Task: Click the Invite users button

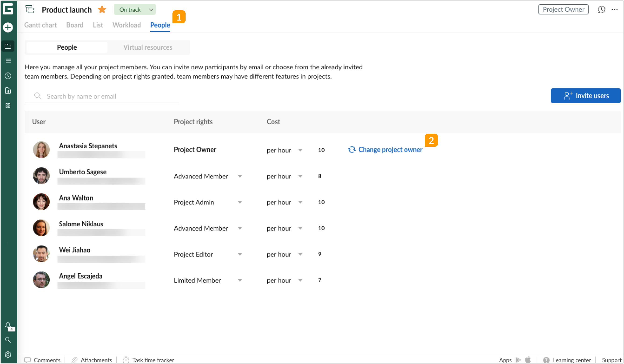Action: click(586, 96)
